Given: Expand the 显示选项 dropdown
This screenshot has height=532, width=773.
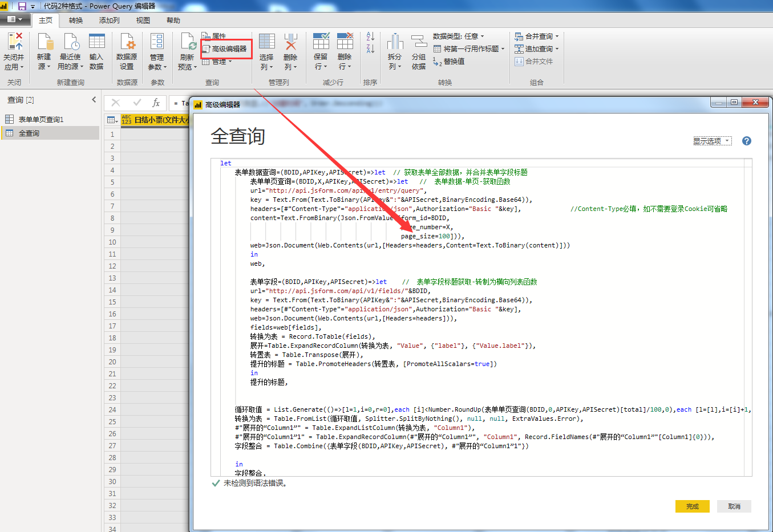Looking at the screenshot, I should 712,141.
